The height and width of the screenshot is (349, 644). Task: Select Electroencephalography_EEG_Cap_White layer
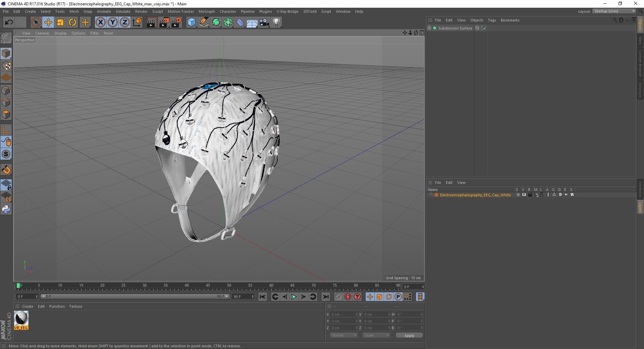coord(475,195)
